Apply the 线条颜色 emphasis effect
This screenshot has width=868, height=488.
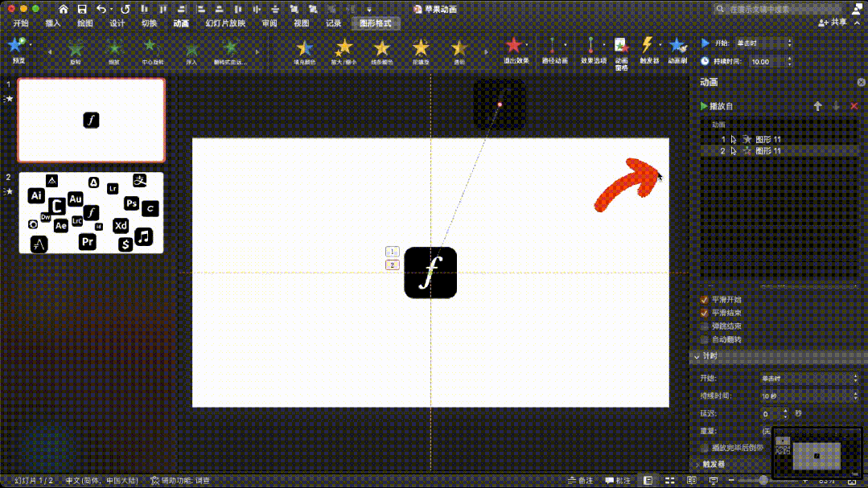[x=382, y=52]
